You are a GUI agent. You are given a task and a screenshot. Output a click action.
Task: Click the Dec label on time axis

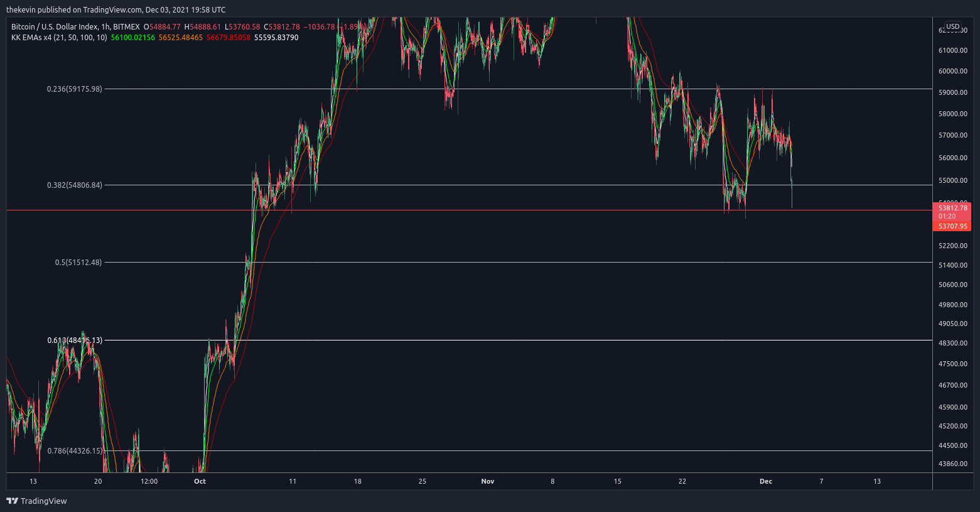click(766, 481)
